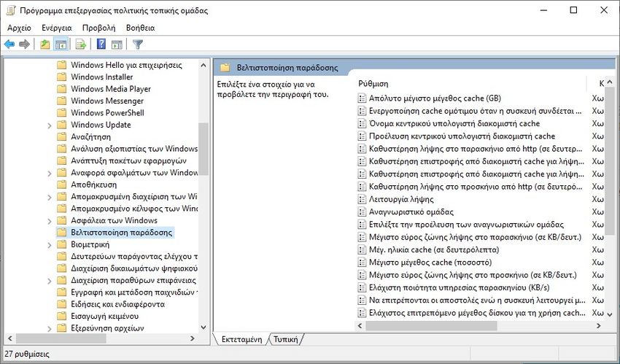620x364 pixels.
Task: Click the Forward arrow toolbar icon
Action: coord(25,44)
